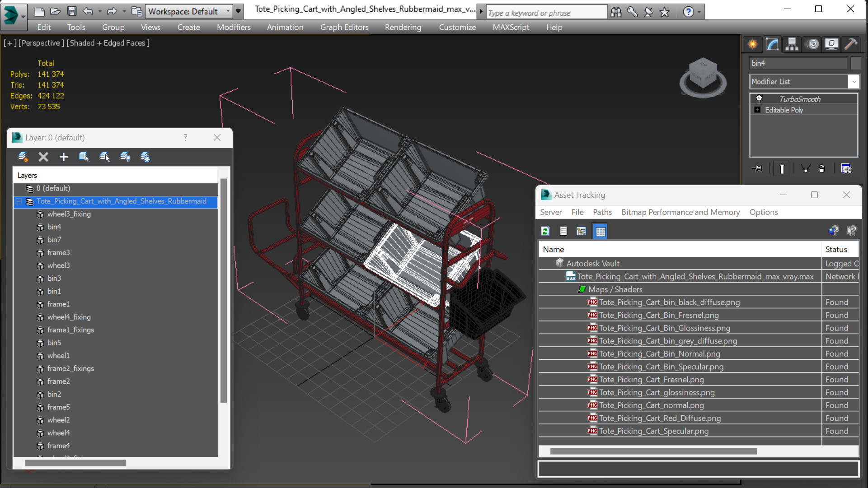Open the Modifiers menu
This screenshot has height=488, width=868.
pos(234,27)
